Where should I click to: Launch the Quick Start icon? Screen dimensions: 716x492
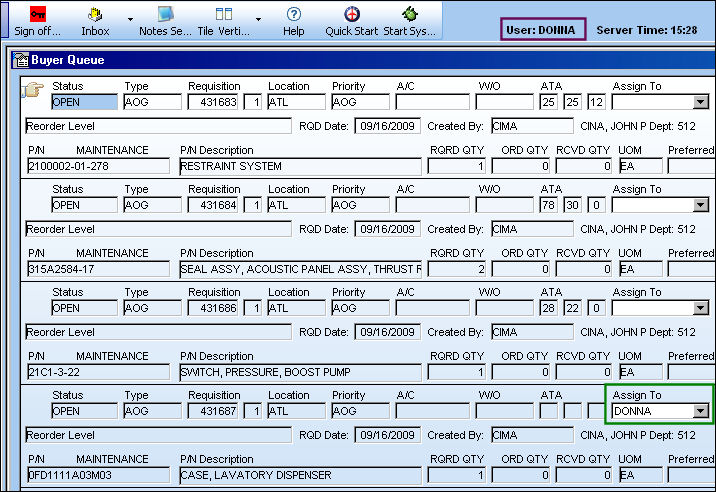pyautogui.click(x=352, y=14)
